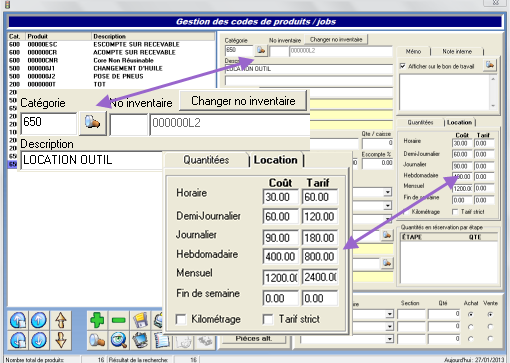Switch to the Mémo tab

coord(413,51)
